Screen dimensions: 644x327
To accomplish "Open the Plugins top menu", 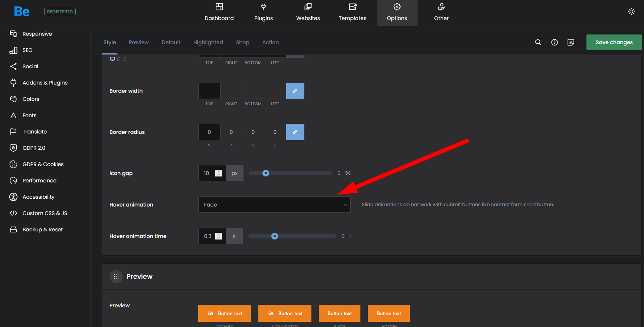I will (263, 13).
